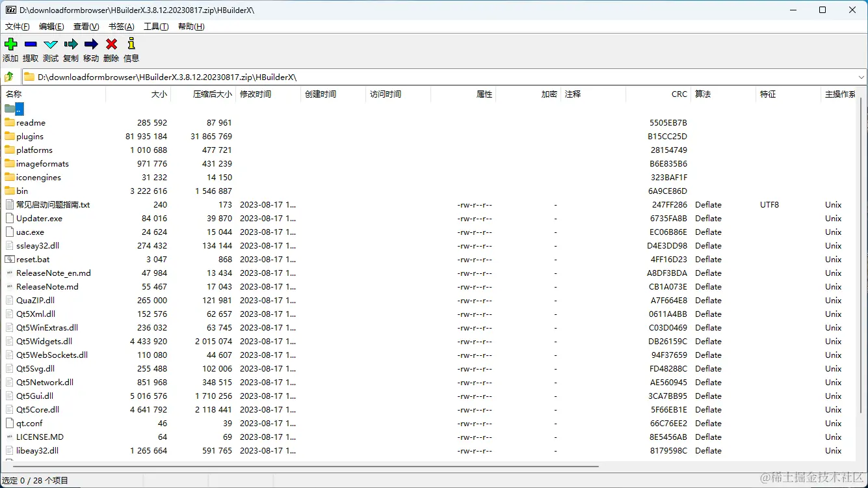Sort by 算法 column header
The width and height of the screenshot is (868, 488).
tap(723, 94)
